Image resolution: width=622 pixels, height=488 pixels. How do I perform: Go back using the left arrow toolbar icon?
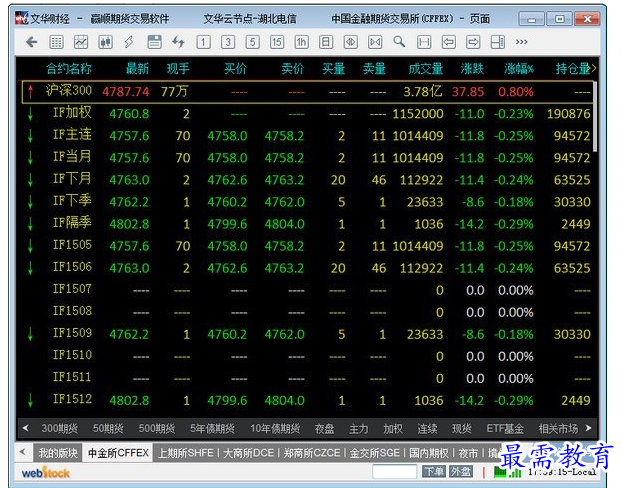click(31, 42)
